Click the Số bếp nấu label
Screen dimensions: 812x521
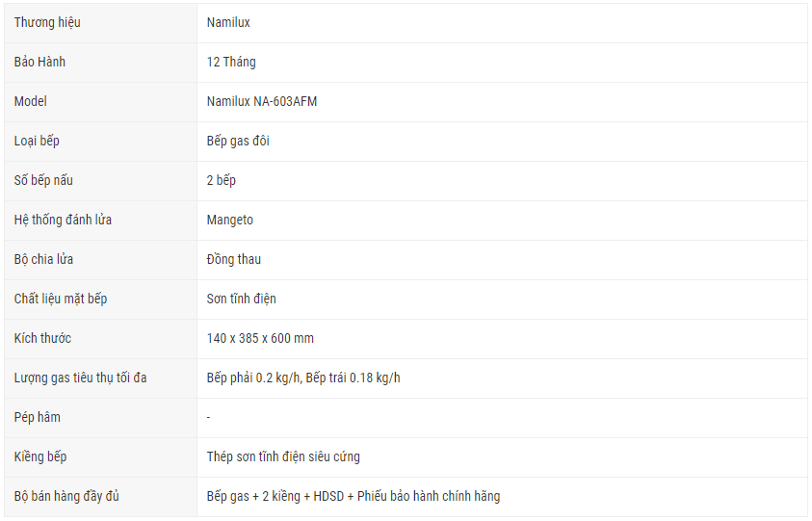coord(43,181)
